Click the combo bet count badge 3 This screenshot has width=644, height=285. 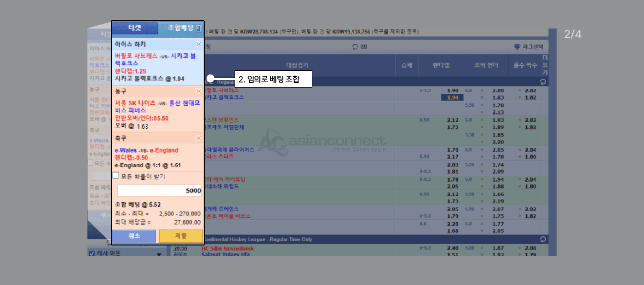pos(198,28)
